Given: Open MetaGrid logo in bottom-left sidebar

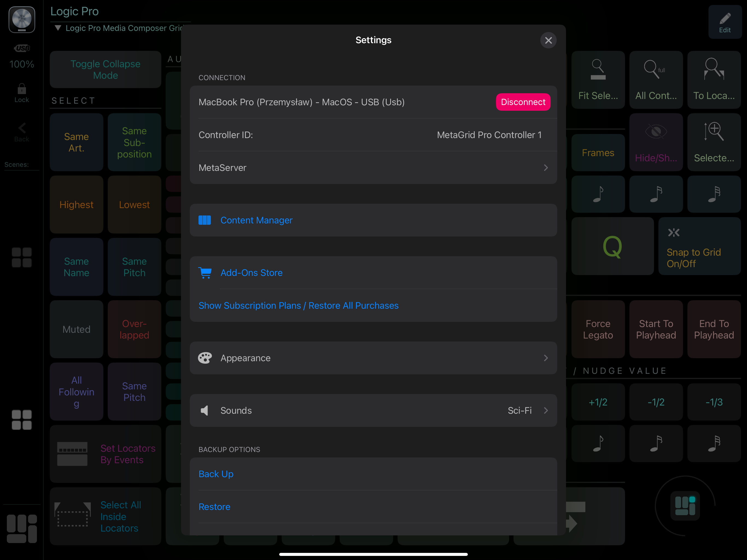Looking at the screenshot, I should 22,529.
